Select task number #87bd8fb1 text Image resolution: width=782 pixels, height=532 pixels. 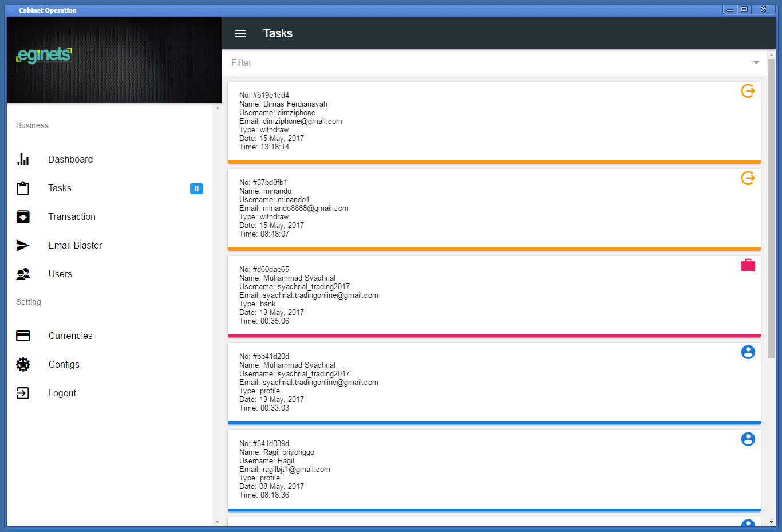click(270, 183)
